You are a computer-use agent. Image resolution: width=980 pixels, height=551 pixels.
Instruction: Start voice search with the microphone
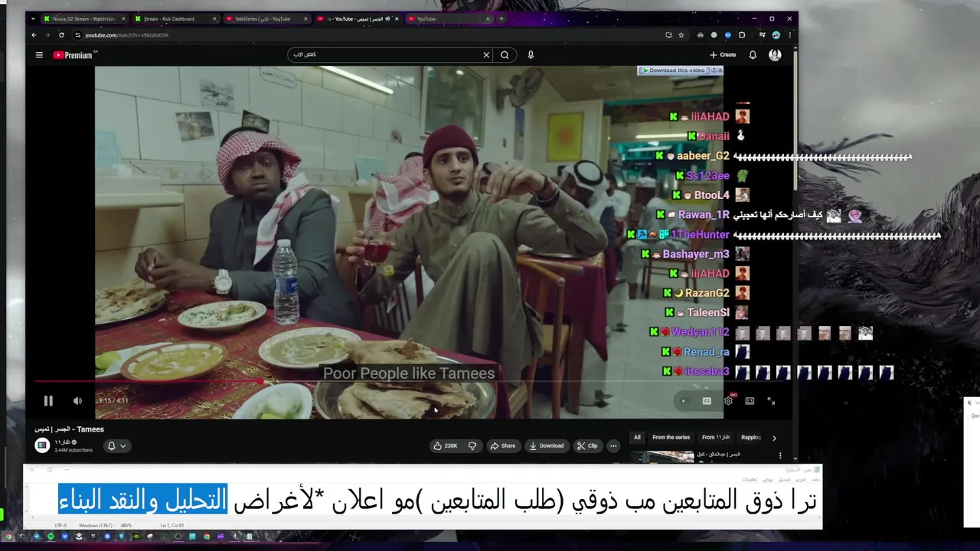click(x=531, y=55)
